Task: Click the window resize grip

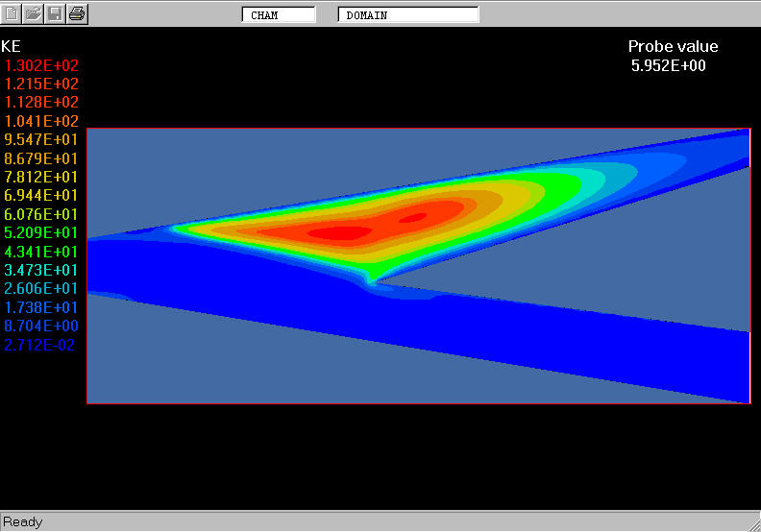Action: (752, 523)
